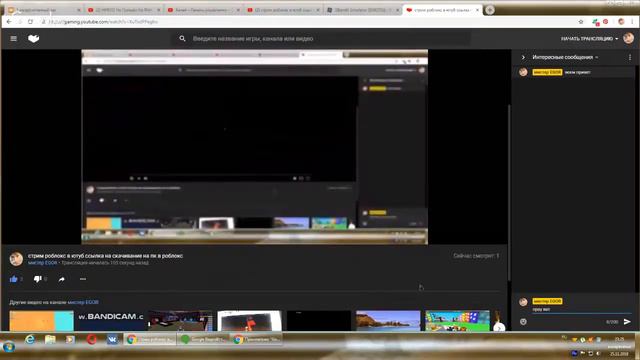Click the stream title text
Image resolution: width=640 pixels, height=360 pixels.
coord(105,256)
